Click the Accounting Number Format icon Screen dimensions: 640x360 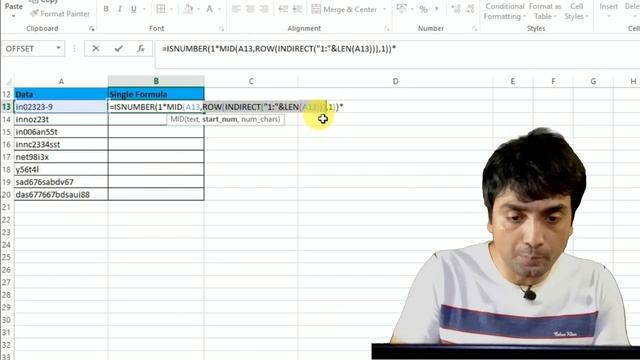point(402,9)
